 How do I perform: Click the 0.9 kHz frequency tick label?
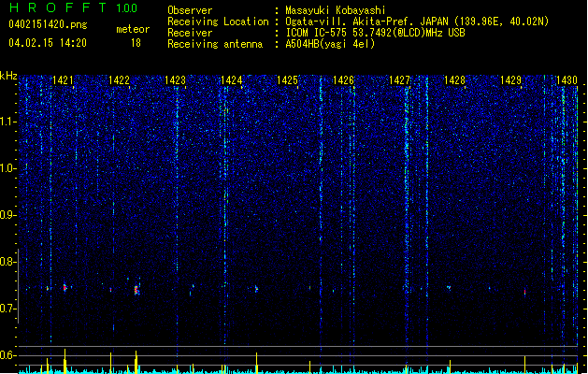8,215
